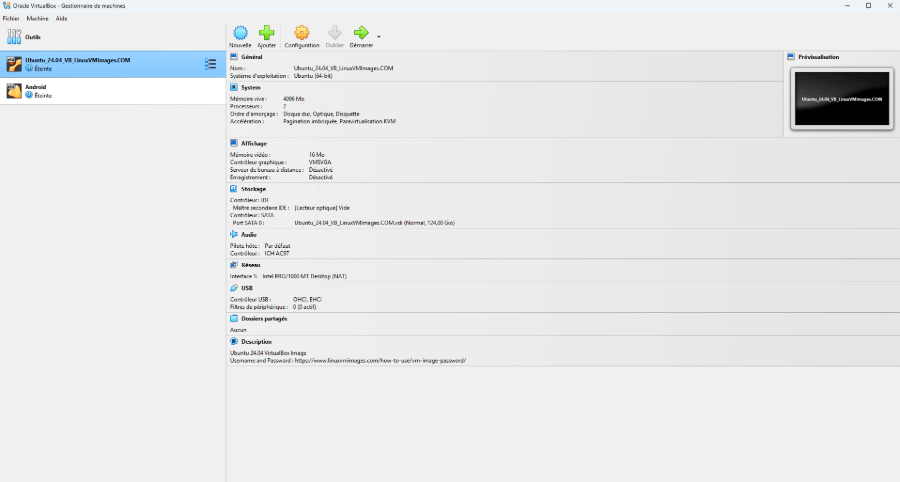Open the Dossiers partagés section title
This screenshot has width=900, height=482.
pyautogui.click(x=263, y=318)
